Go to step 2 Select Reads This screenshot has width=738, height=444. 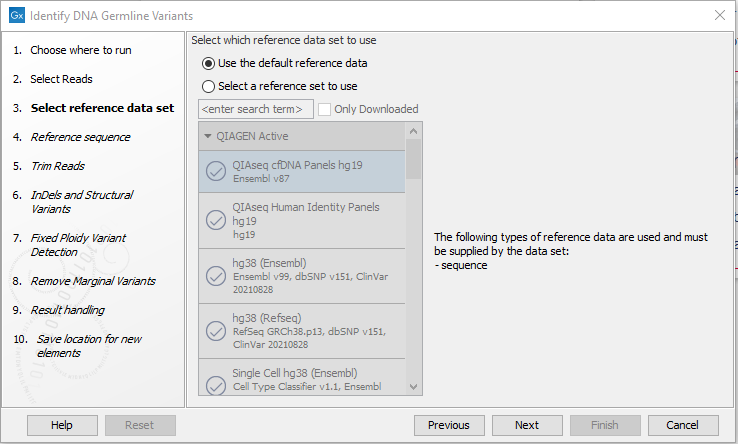(61, 79)
